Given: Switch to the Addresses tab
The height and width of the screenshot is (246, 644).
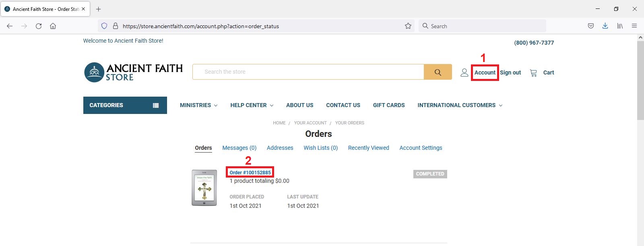Looking at the screenshot, I should pos(280,148).
